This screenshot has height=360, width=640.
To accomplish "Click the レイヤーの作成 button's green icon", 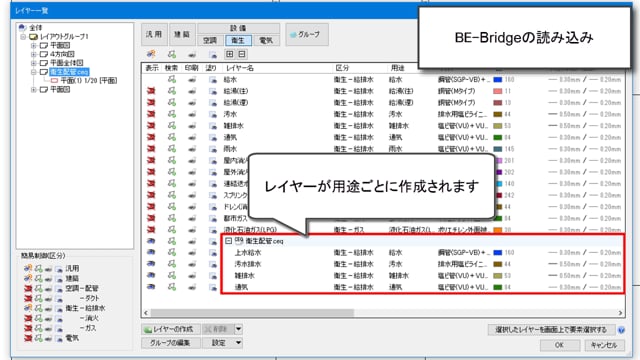I will [x=148, y=329].
